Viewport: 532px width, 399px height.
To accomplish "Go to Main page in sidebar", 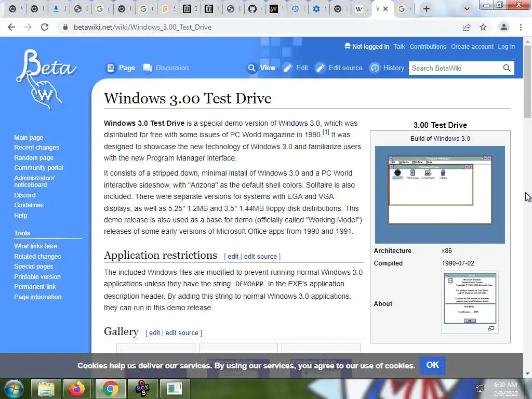I will pos(29,137).
